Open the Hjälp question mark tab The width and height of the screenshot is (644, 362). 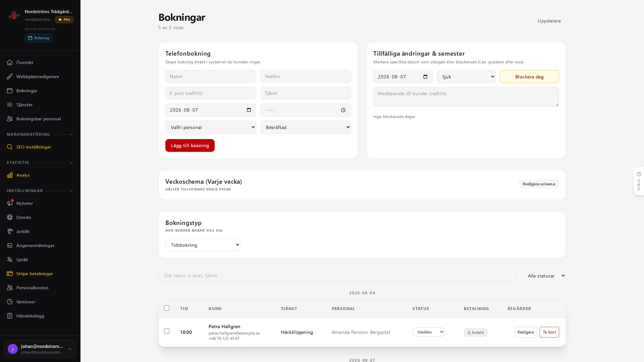639,181
